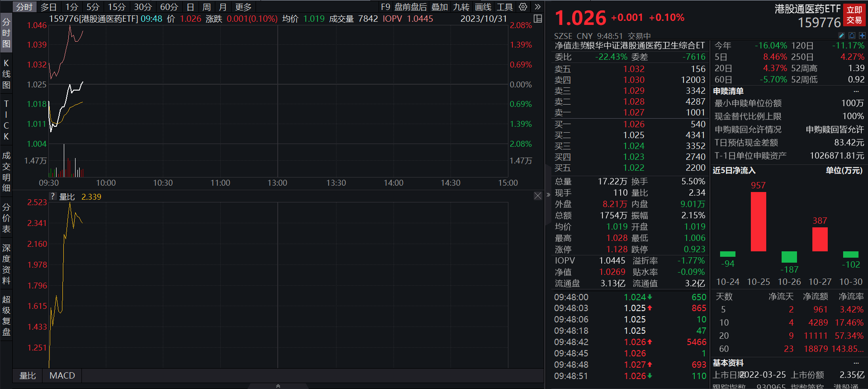Screen dimensions: 868x389
Task: Click trade row at 09:48:42
Action: 630,342
